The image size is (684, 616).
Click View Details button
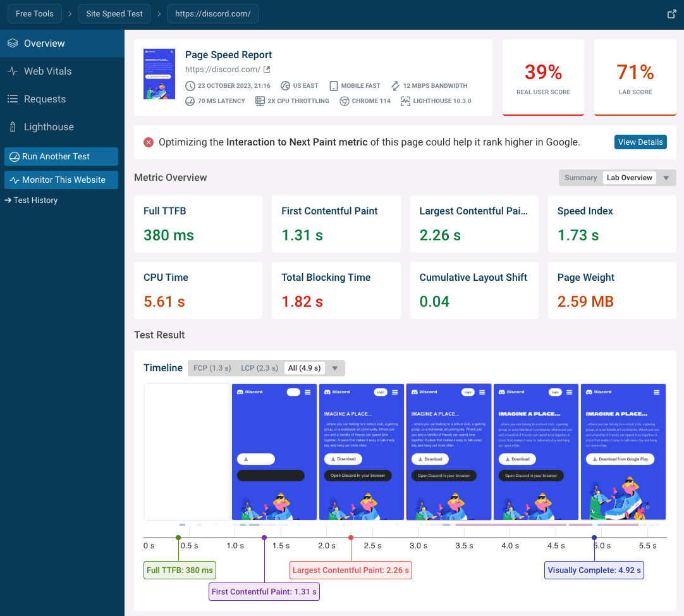coord(640,142)
